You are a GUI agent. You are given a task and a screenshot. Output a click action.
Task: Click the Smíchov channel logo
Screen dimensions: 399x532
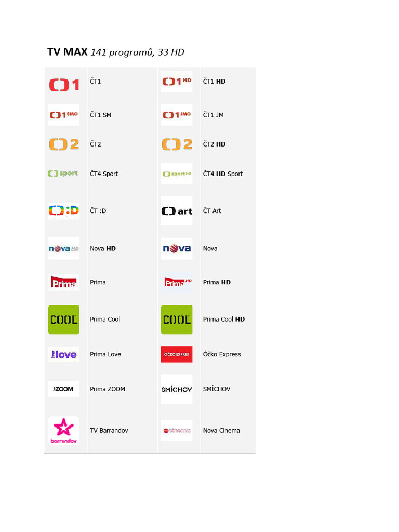pyautogui.click(x=177, y=389)
